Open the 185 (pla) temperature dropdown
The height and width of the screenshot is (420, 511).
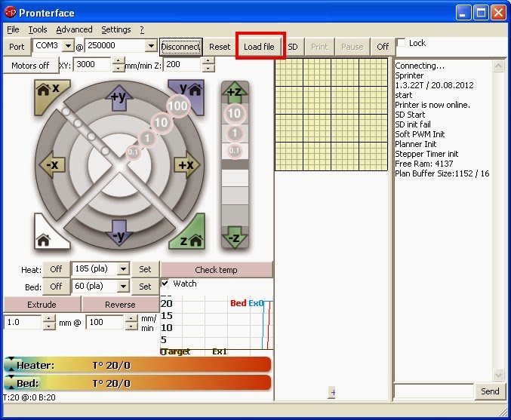pyautogui.click(x=123, y=269)
